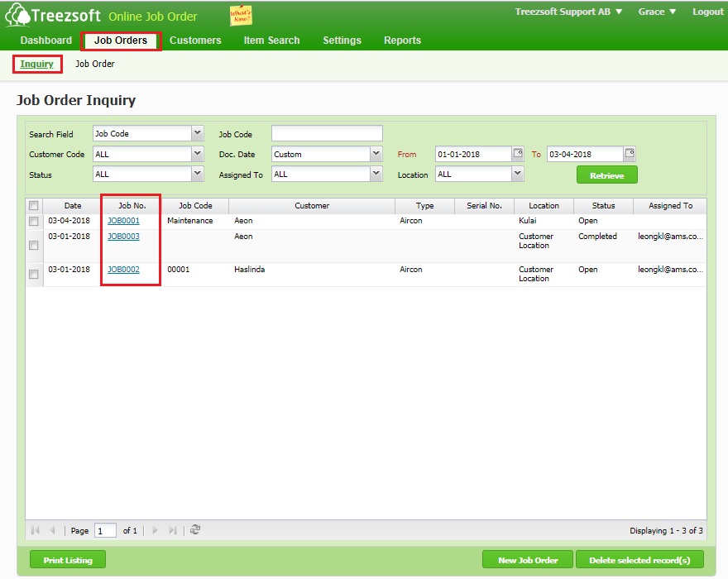Sort by the Serial No. column header

[x=484, y=206]
